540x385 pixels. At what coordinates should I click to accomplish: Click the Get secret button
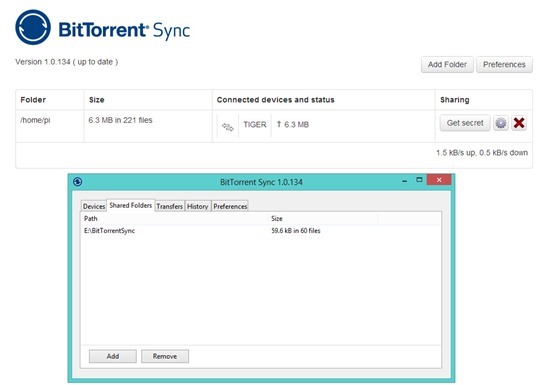tap(465, 123)
